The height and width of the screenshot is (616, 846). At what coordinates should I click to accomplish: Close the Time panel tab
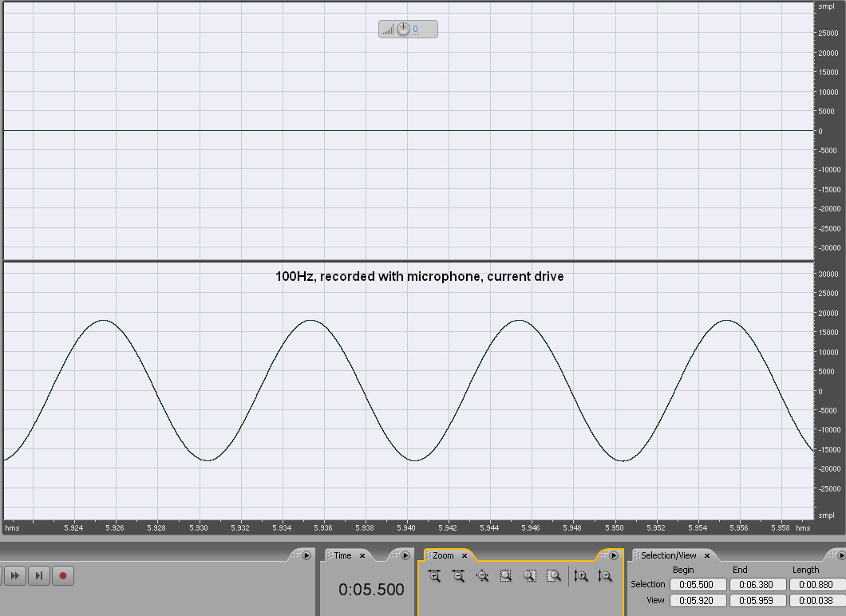pos(362,555)
